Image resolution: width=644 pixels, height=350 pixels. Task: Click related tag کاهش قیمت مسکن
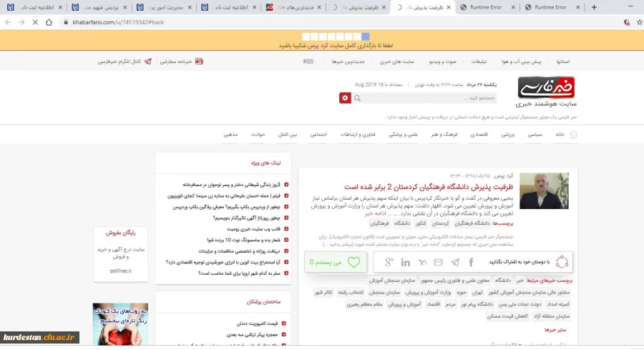pos(507,316)
